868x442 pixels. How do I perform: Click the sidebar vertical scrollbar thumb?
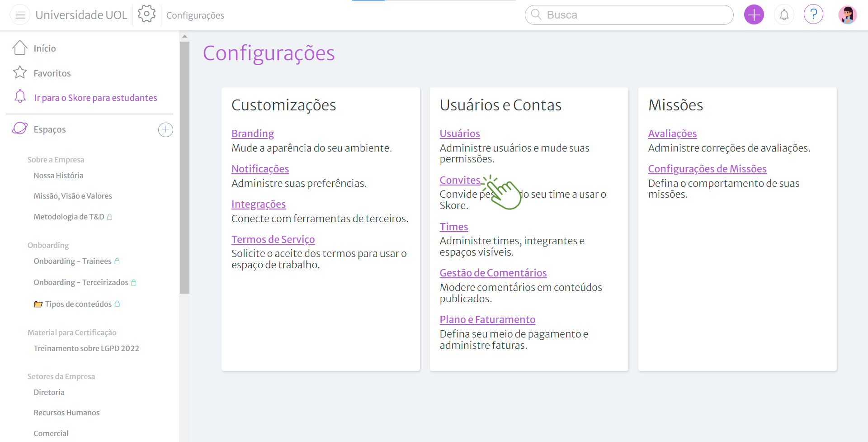184,168
